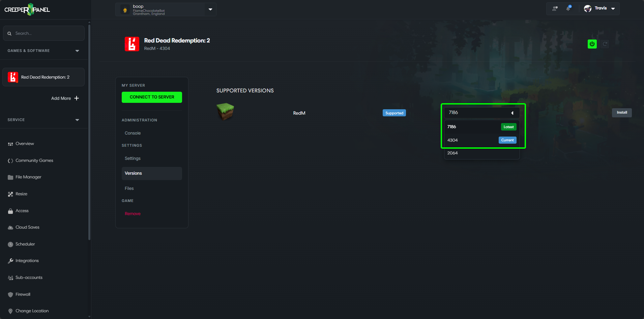Viewport: 644px width, 319px height.
Task: Open the Settings page
Action: (x=133, y=158)
